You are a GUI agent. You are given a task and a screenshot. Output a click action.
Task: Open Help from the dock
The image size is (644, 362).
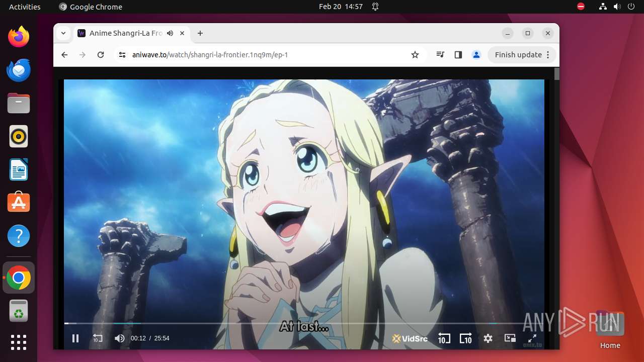tap(19, 236)
